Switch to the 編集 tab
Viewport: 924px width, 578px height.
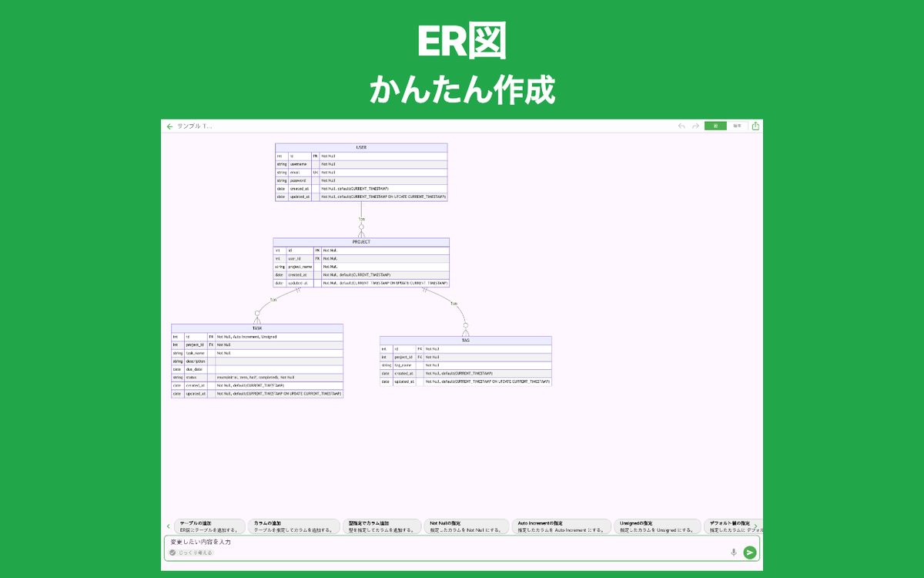point(737,126)
